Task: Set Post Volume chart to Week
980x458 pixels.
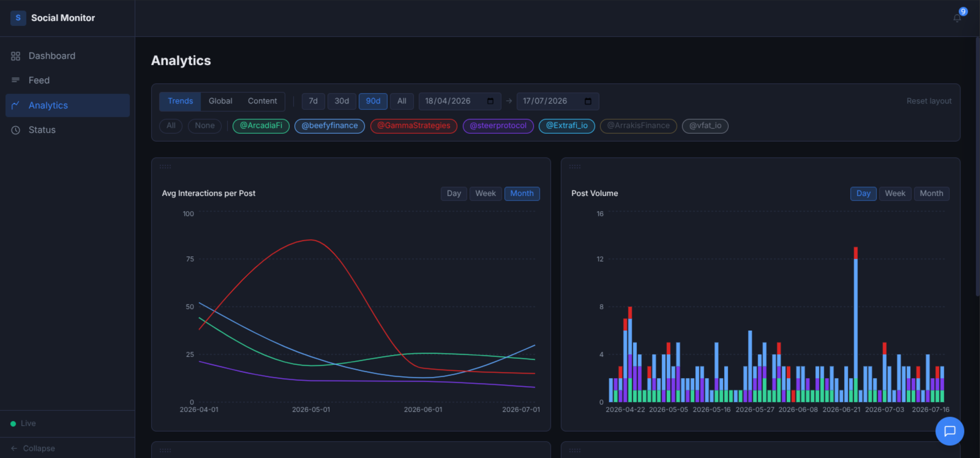Action: tap(895, 193)
